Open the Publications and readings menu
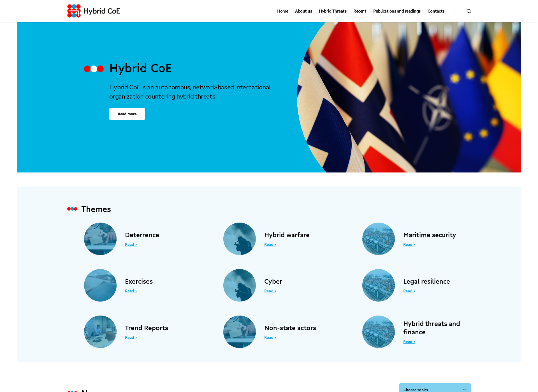 (x=397, y=11)
